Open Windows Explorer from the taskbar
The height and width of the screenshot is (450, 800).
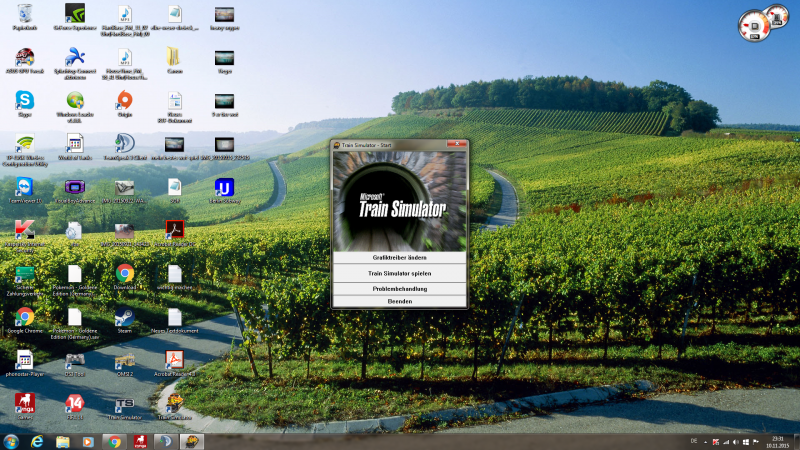click(x=62, y=442)
